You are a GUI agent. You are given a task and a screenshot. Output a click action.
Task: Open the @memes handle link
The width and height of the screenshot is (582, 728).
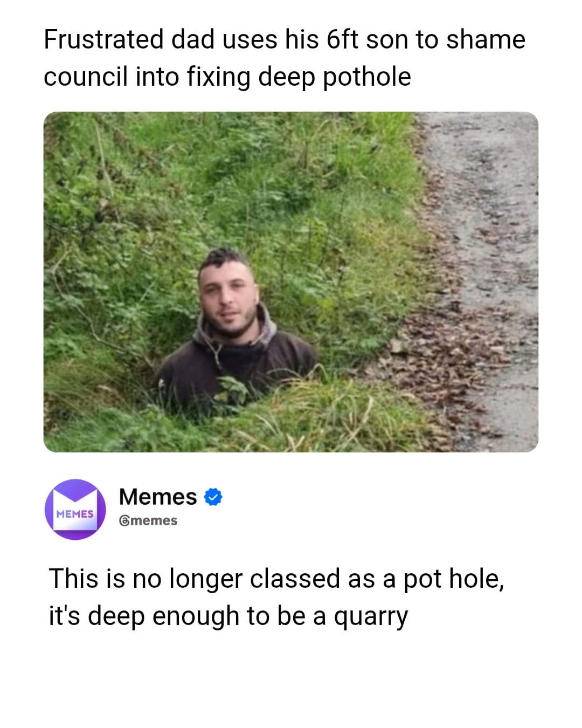pyautogui.click(x=148, y=521)
